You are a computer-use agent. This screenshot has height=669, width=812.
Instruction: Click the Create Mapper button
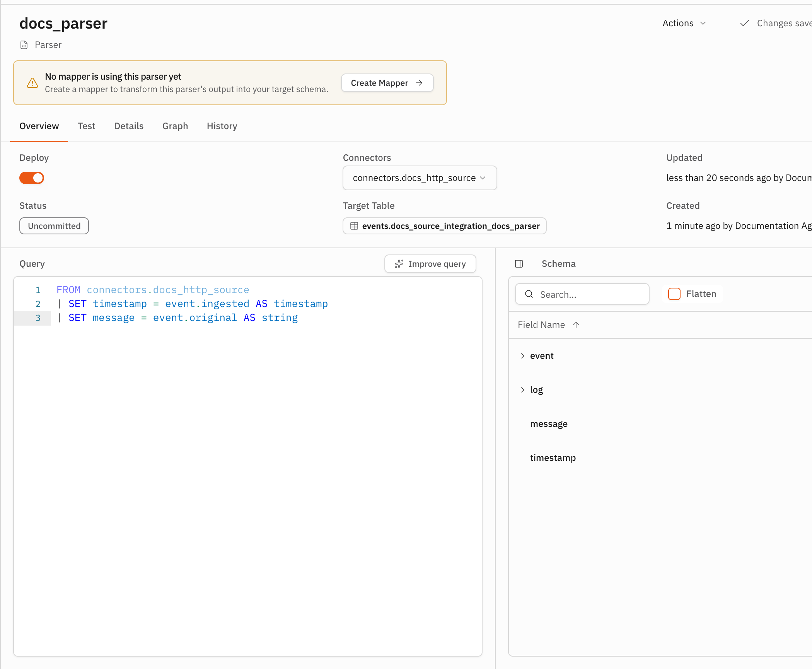[387, 83]
